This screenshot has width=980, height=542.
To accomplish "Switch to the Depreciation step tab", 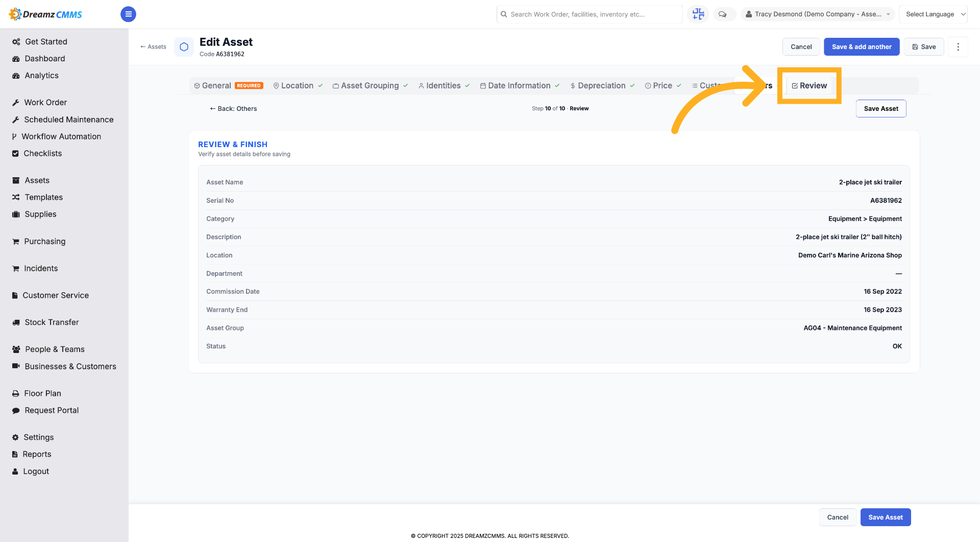I will click(x=602, y=85).
